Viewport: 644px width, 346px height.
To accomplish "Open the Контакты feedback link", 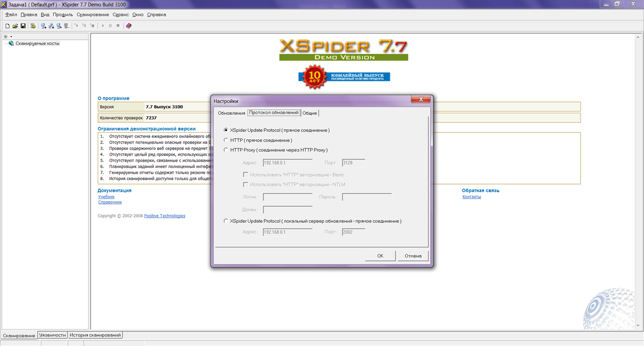I will click(472, 197).
